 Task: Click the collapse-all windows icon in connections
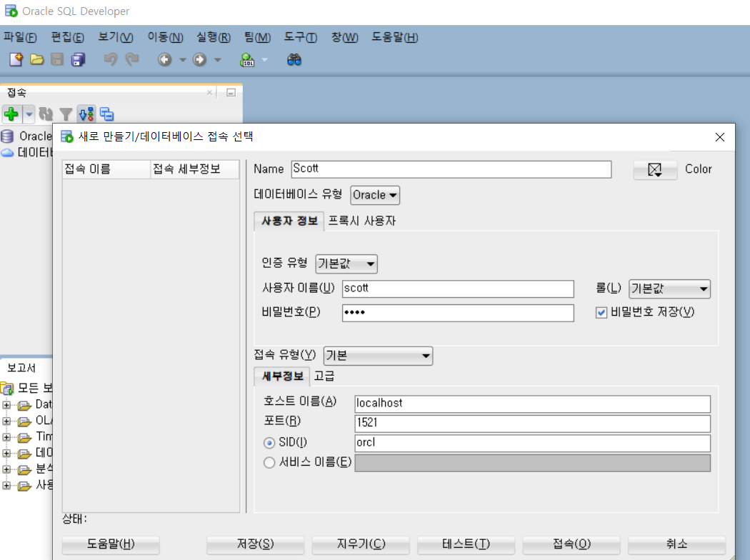tap(106, 114)
